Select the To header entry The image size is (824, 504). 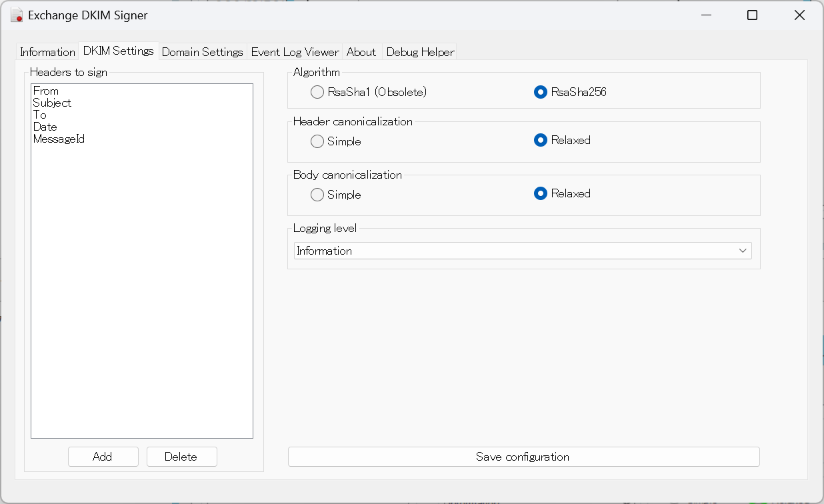pyautogui.click(x=142, y=115)
